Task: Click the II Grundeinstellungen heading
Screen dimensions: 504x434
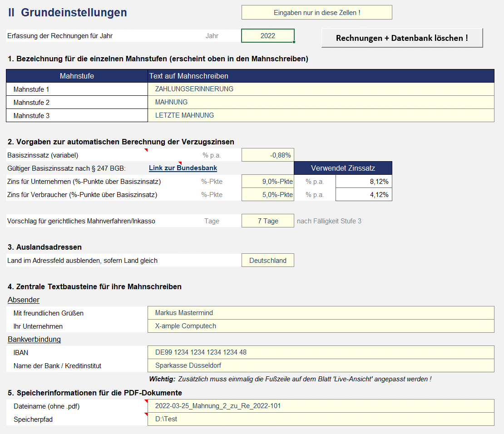Action: pyautogui.click(x=68, y=13)
